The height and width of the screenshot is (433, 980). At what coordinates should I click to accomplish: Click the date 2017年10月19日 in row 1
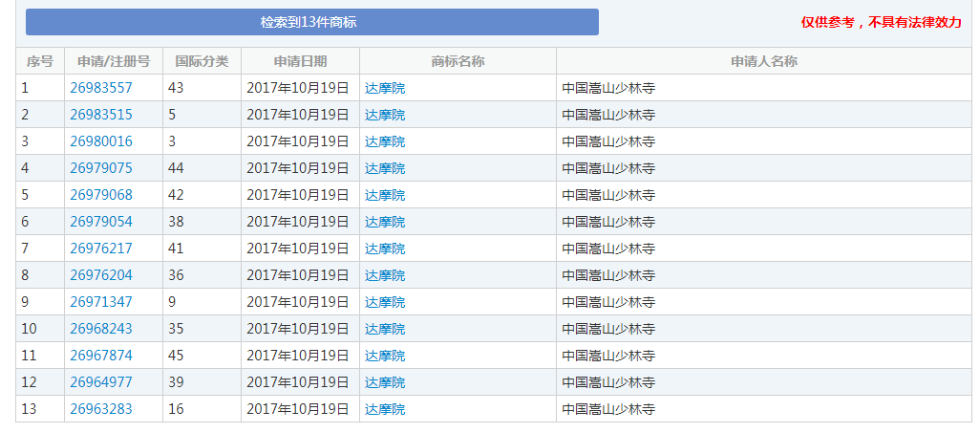click(297, 88)
